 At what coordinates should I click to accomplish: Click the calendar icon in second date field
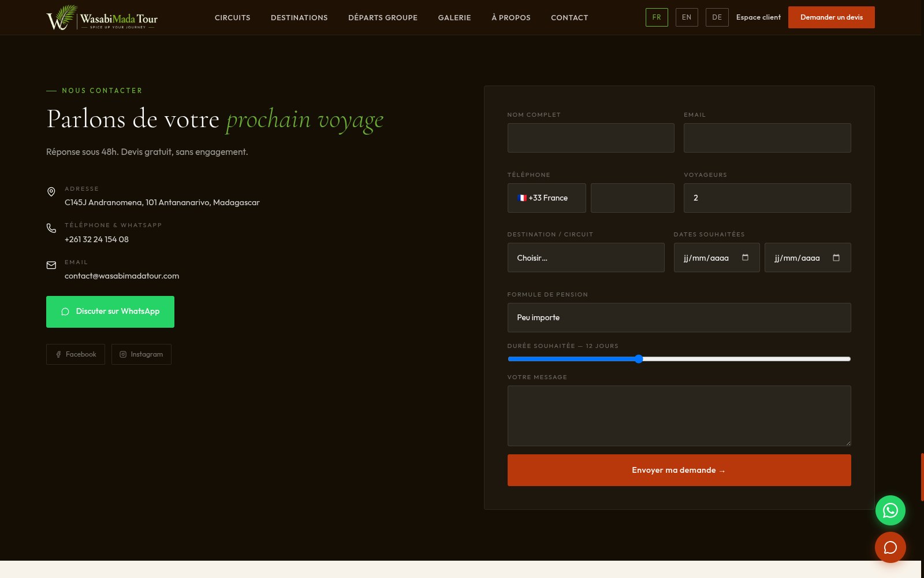[836, 258]
